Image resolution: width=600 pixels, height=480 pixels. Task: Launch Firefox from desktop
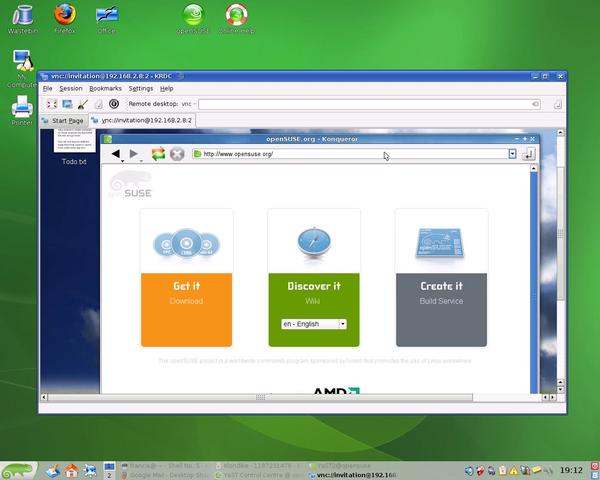coord(65,18)
